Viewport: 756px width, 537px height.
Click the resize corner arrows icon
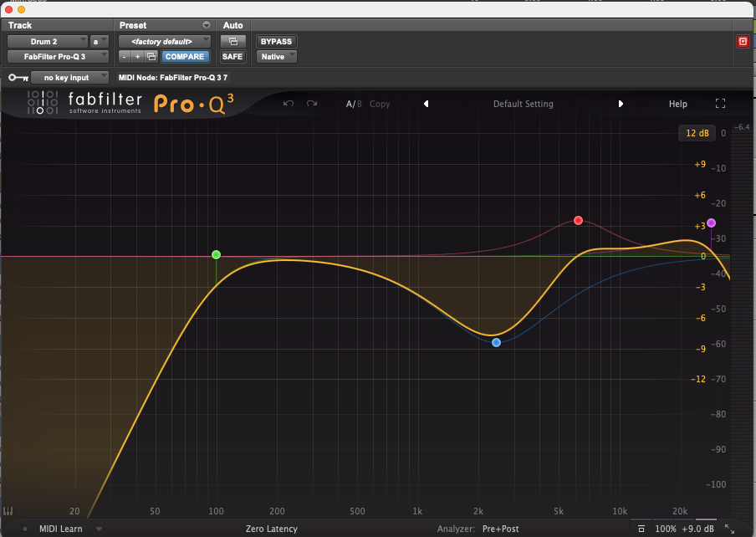(x=730, y=529)
